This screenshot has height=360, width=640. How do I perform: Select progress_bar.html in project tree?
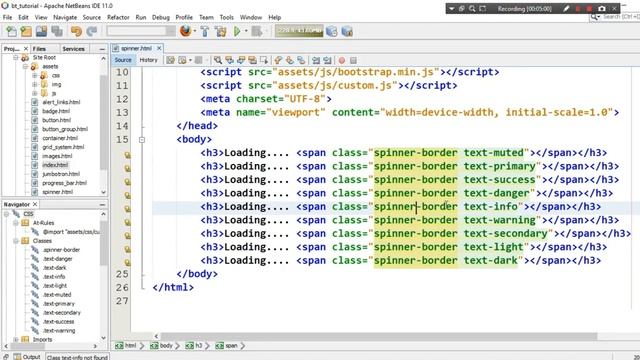[64, 183]
